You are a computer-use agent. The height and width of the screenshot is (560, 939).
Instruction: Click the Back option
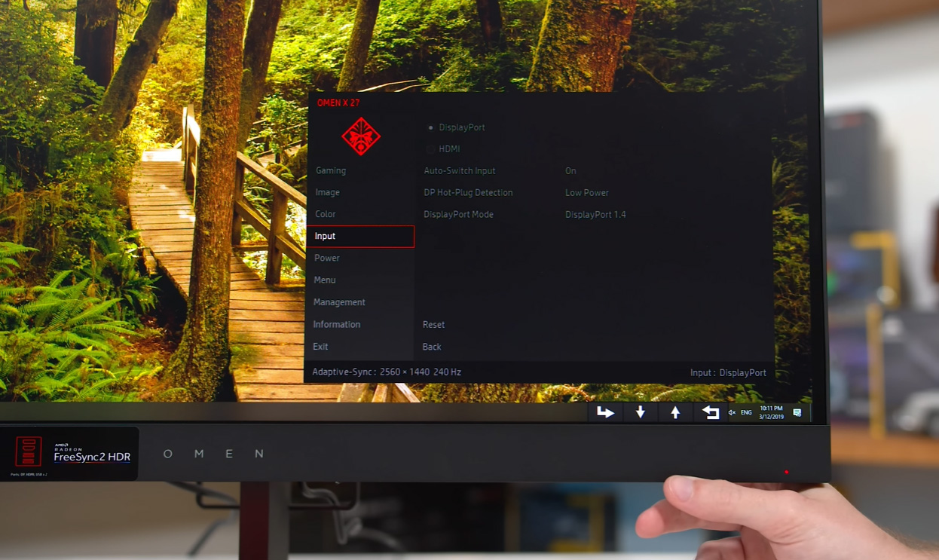[x=430, y=346]
